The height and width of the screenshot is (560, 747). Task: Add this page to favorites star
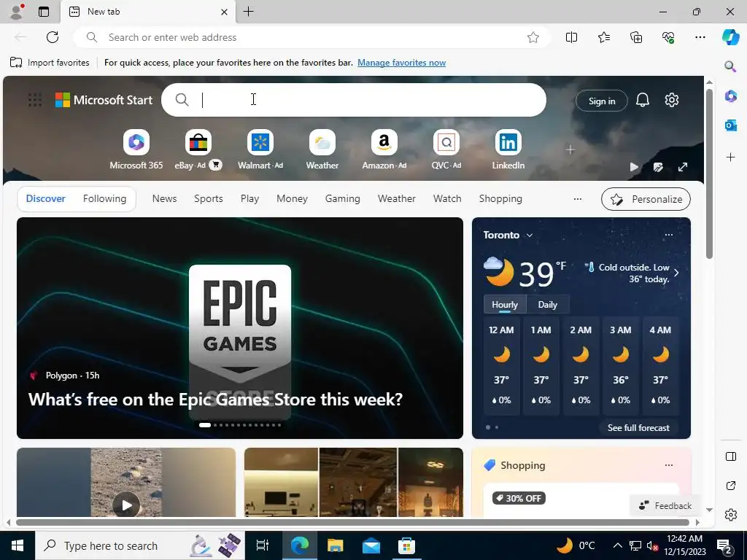(x=533, y=37)
